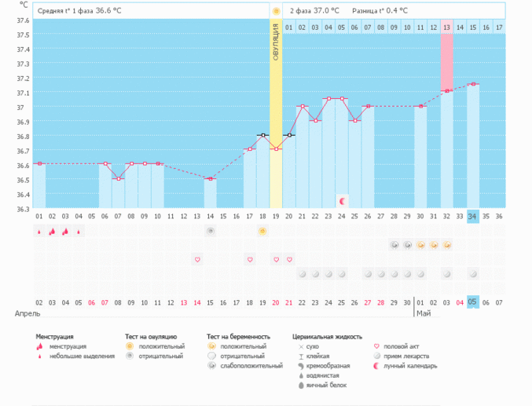Click the intercourse heart icon on cycle day 18

click(x=249, y=259)
